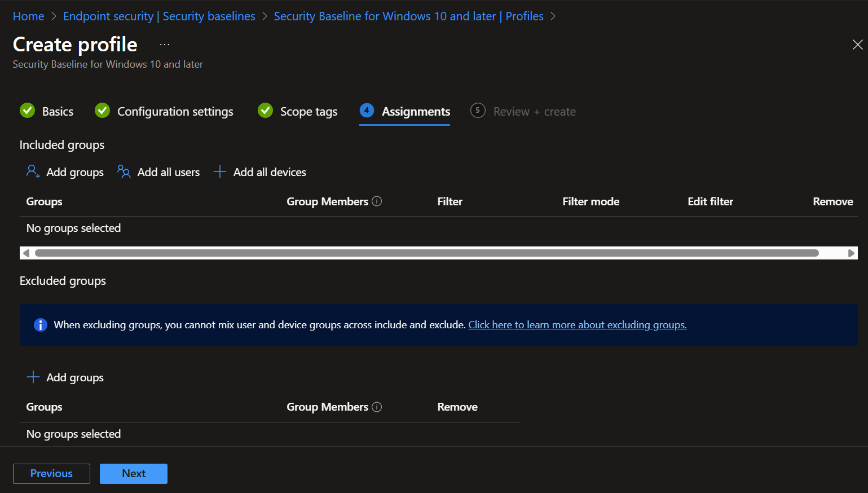
Task: Click Add all devices text
Action: click(270, 172)
